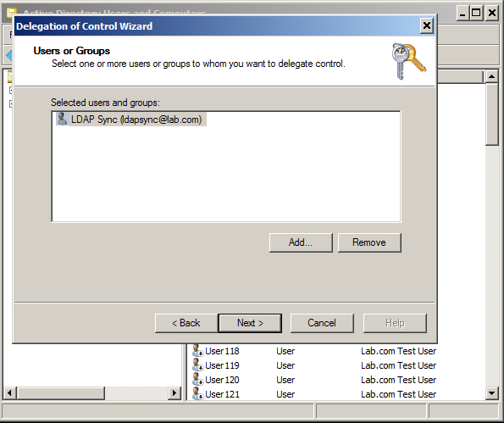This screenshot has height=423, width=504.
Task: Click the horizontal scrollbar right arrow
Action: pyautogui.click(x=174, y=392)
